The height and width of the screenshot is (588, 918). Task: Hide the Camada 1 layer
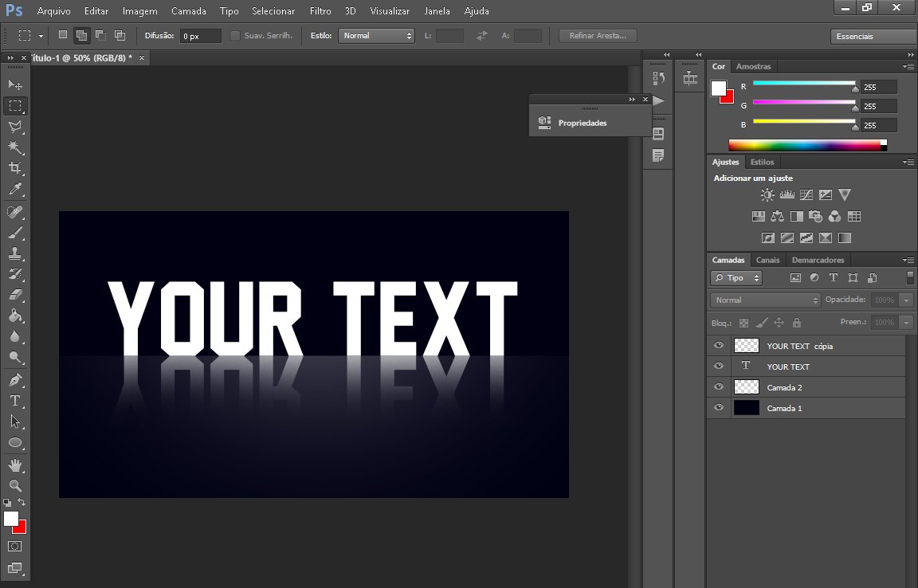tap(718, 407)
